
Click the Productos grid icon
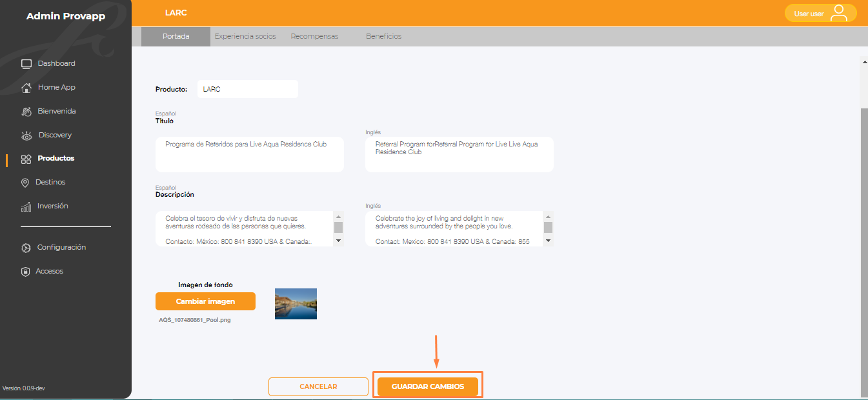26,159
